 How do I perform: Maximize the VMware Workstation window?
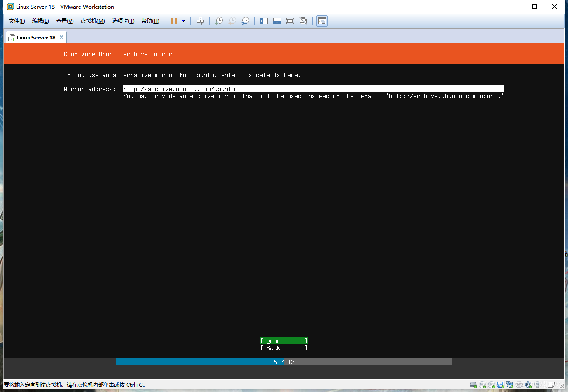tap(534, 7)
